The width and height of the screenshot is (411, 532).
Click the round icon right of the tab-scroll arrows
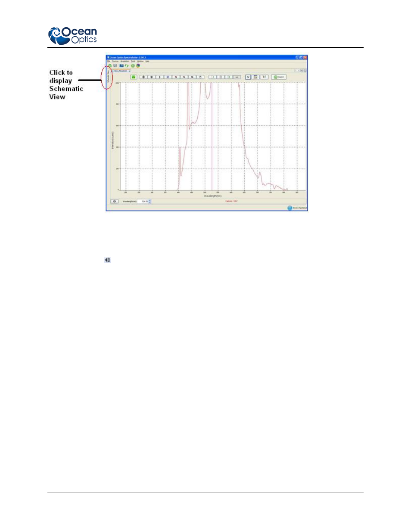point(302,71)
